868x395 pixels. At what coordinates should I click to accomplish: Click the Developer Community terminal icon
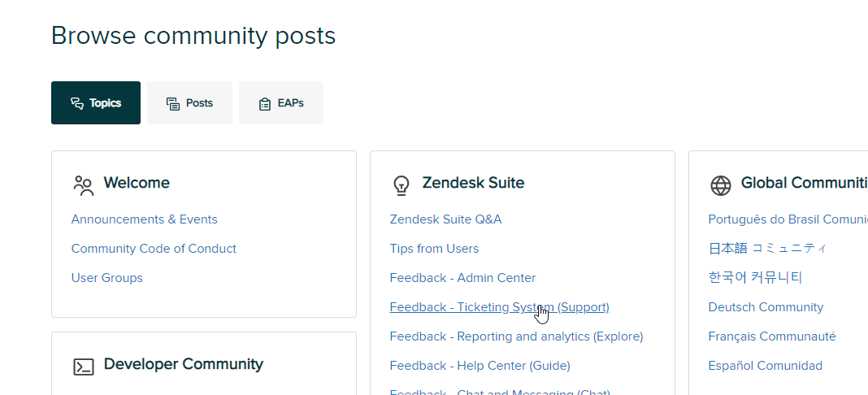[84, 367]
